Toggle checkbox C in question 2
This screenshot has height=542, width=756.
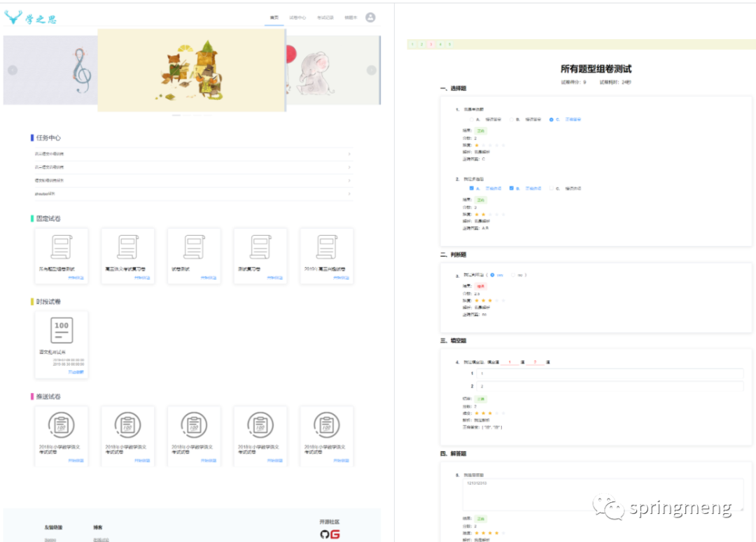(x=552, y=188)
